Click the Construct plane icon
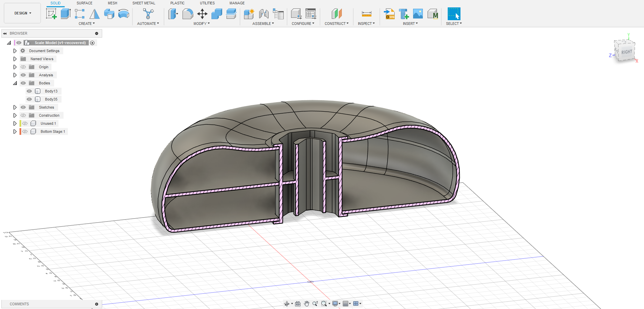 336,14
